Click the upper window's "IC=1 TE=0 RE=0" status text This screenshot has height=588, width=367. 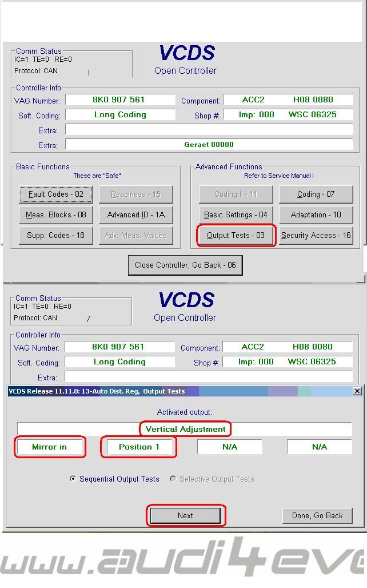(43, 59)
